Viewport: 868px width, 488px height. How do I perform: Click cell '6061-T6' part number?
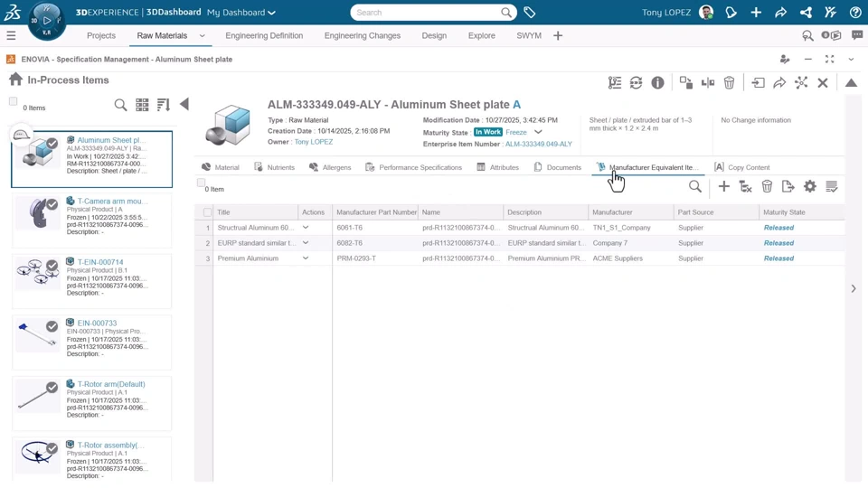(349, 228)
